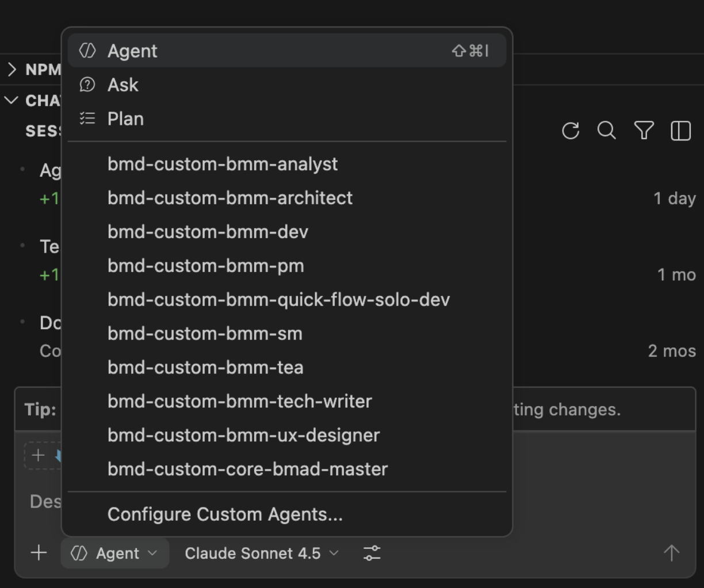This screenshot has width=704, height=588.
Task: Select Agent mode from the menu
Action: tap(132, 51)
